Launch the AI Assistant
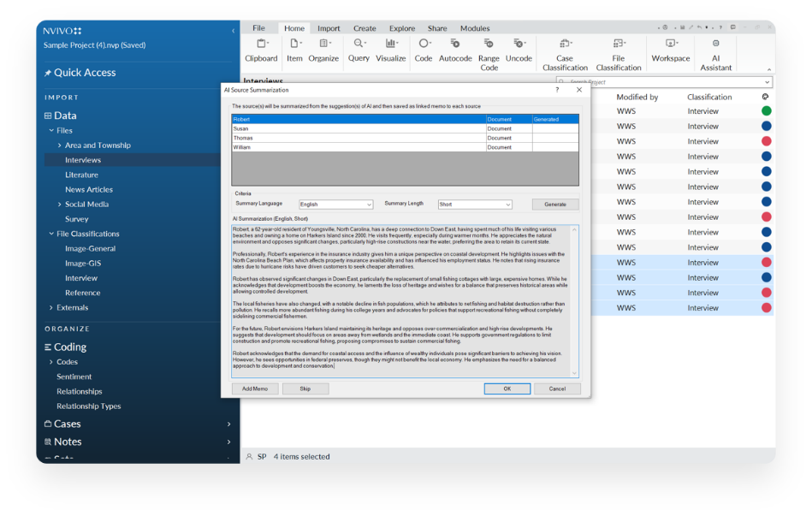The height and width of the screenshot is (516, 812). (x=715, y=55)
